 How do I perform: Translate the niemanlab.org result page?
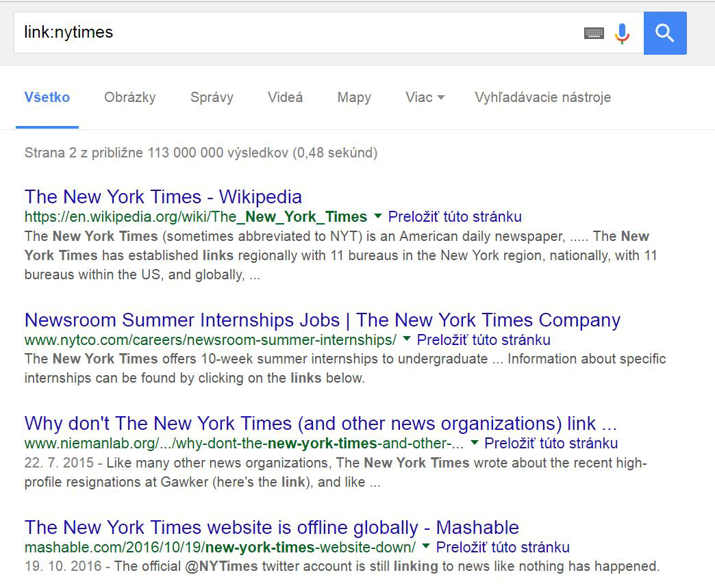pyautogui.click(x=551, y=443)
